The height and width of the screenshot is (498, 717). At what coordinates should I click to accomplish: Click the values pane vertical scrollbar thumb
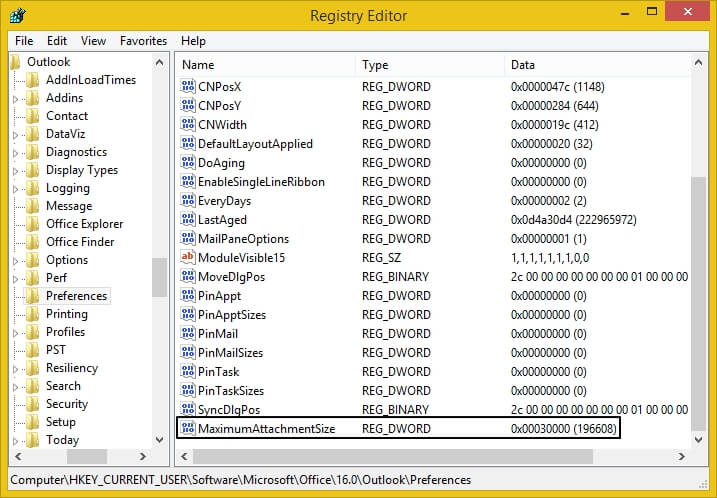(x=698, y=303)
